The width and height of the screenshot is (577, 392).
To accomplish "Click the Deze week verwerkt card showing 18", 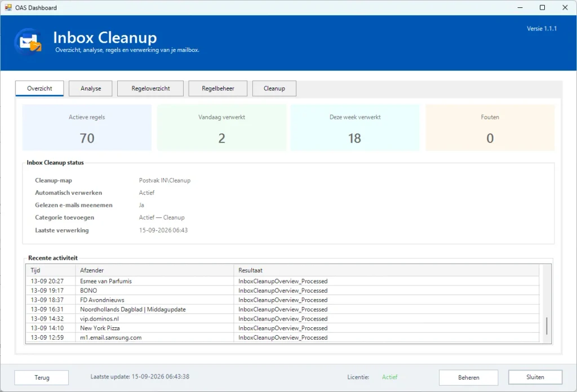I will [x=355, y=128].
